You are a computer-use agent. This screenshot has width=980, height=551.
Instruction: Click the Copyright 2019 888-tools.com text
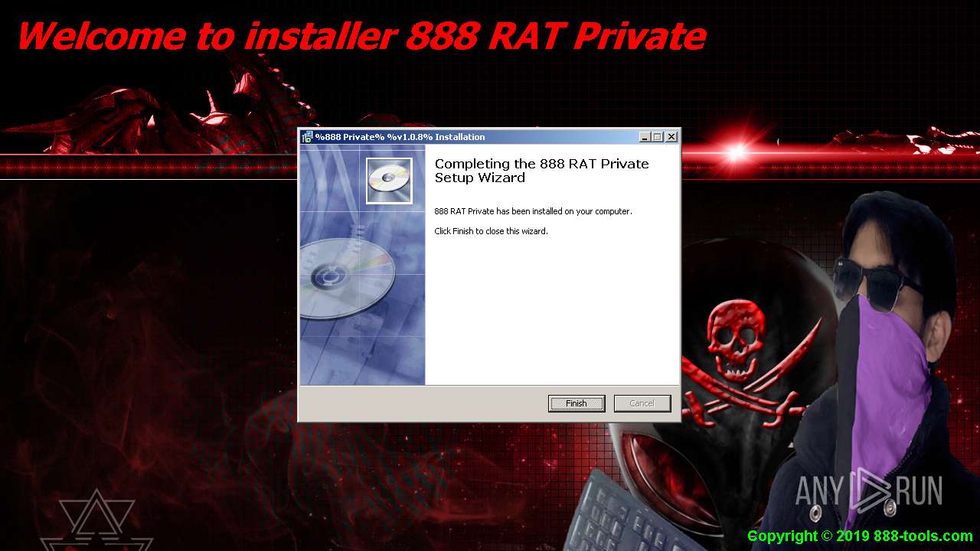coord(860,536)
